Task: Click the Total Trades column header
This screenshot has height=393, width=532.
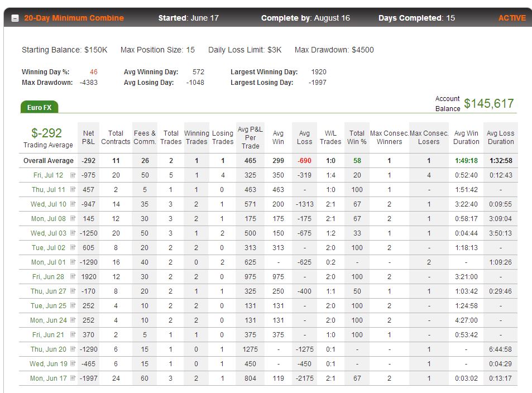Action: tap(171, 137)
